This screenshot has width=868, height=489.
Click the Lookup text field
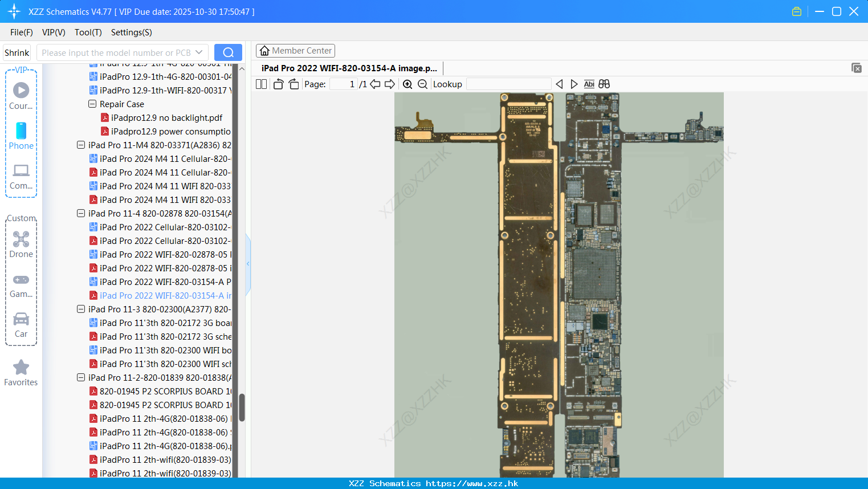coord(509,84)
